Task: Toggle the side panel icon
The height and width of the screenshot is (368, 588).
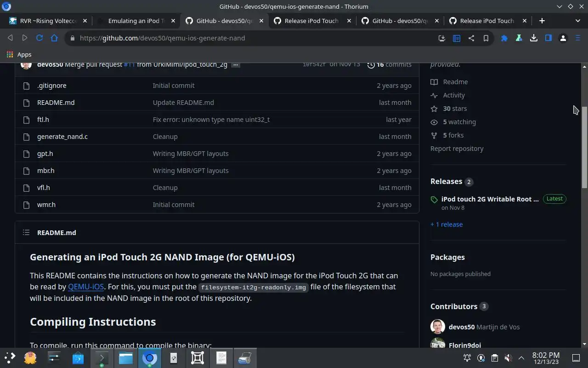Action: [x=548, y=38]
